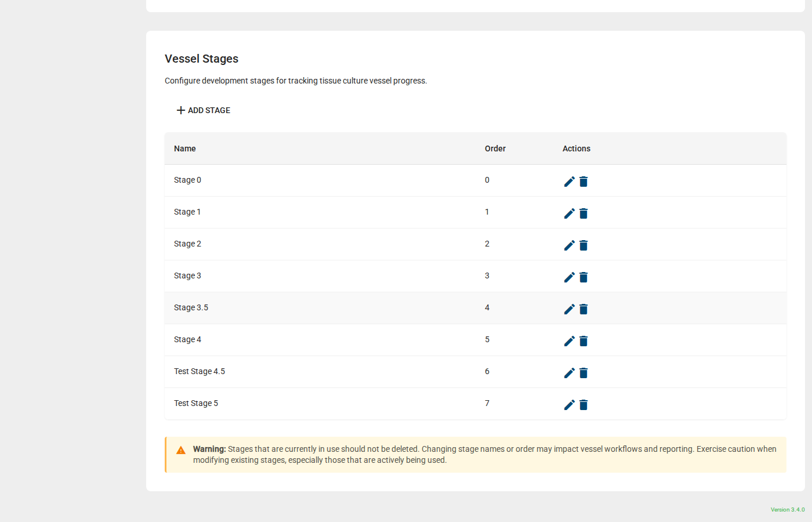Click the Version 3.4.0 label
The height and width of the screenshot is (522, 812).
coord(788,509)
